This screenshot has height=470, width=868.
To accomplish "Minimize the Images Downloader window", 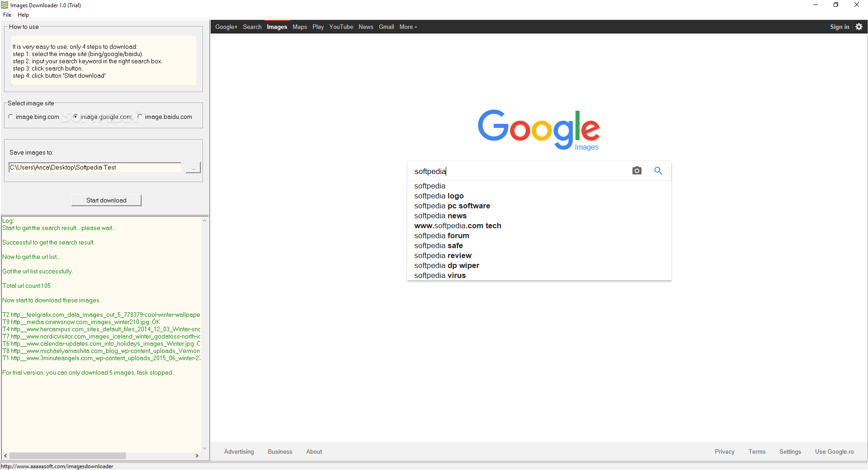I will [816, 5].
